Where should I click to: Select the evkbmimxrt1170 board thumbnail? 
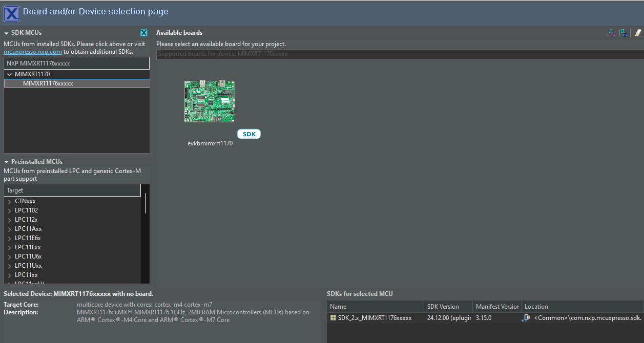[x=209, y=101]
